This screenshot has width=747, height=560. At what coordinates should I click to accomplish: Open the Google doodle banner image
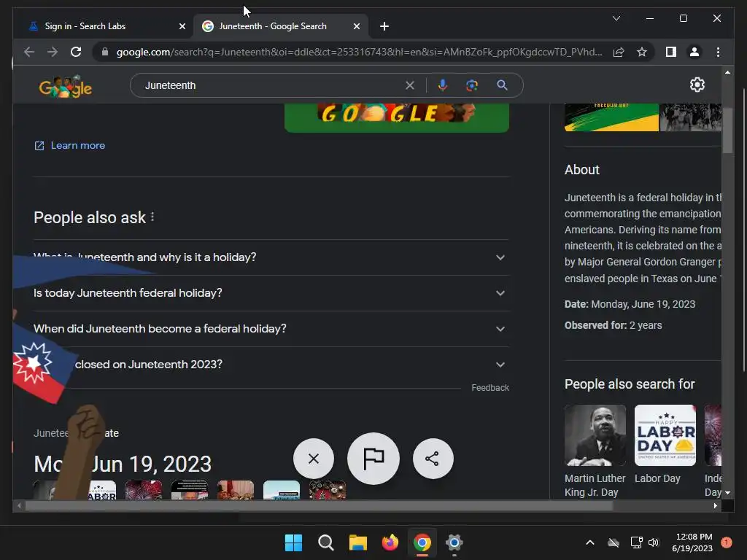(x=396, y=117)
